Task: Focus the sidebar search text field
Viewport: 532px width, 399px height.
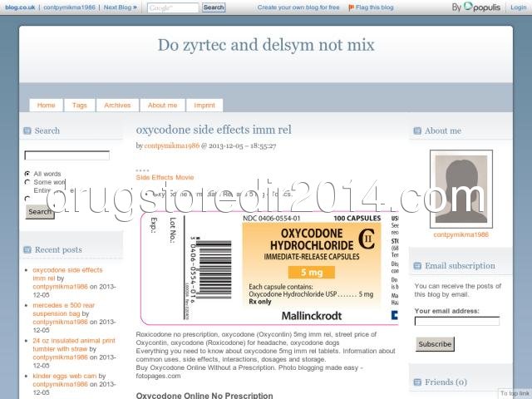Action: tap(66, 155)
